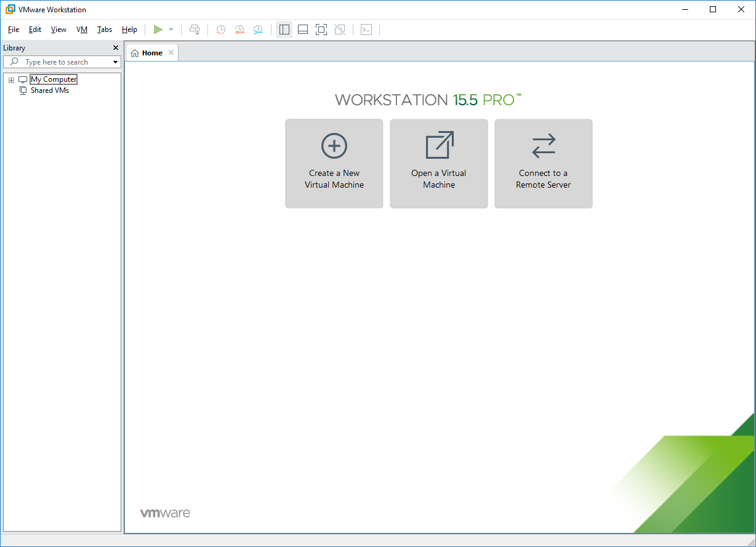
Task: Send Ctrl+Alt+Del using the toolbar icon
Action: pyautogui.click(x=195, y=30)
